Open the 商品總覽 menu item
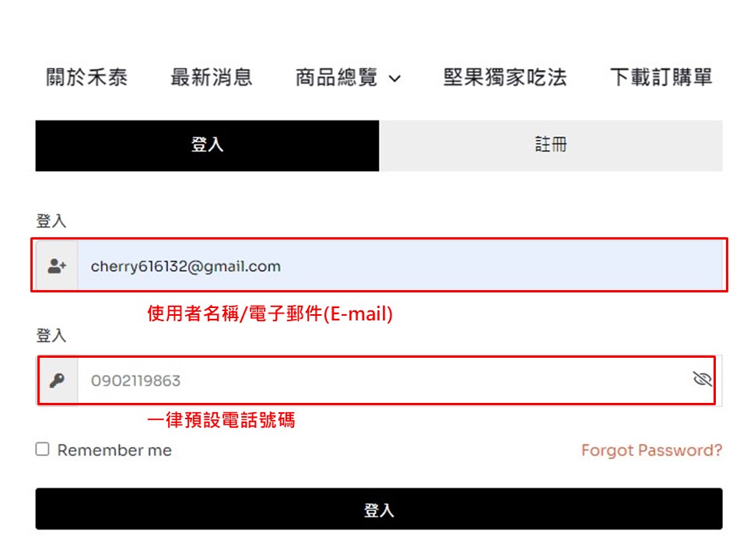The image size is (747, 560). coord(336,78)
